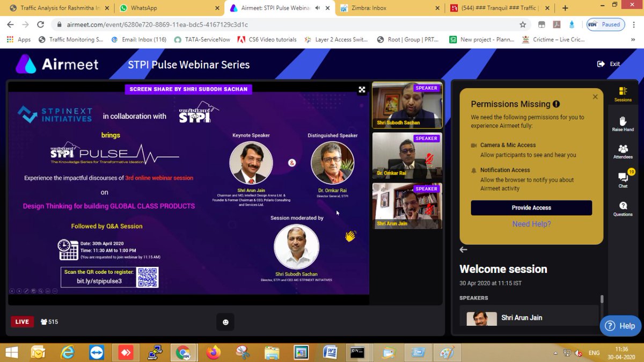The width and height of the screenshot is (644, 362).
Task: Open the Sessions panel icon
Action: point(623,94)
